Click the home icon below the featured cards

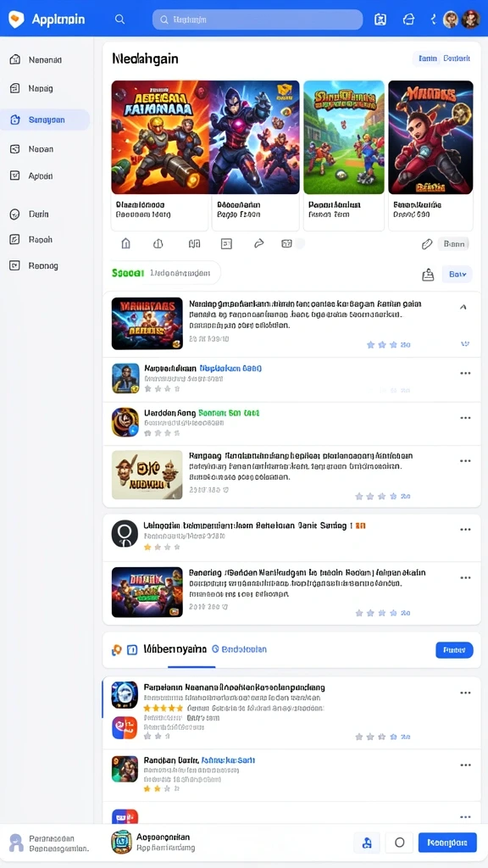point(125,243)
